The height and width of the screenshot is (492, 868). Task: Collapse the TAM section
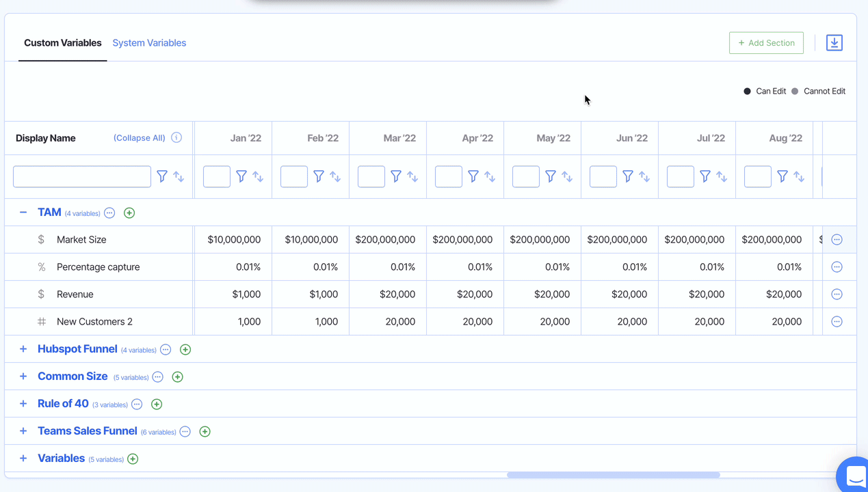[x=23, y=213]
